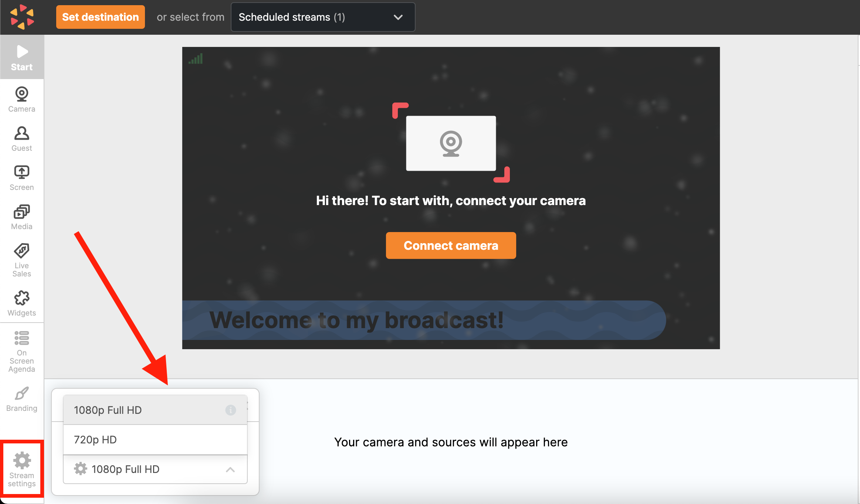860x504 pixels.
Task: Click the Connect camera button
Action: click(x=451, y=245)
